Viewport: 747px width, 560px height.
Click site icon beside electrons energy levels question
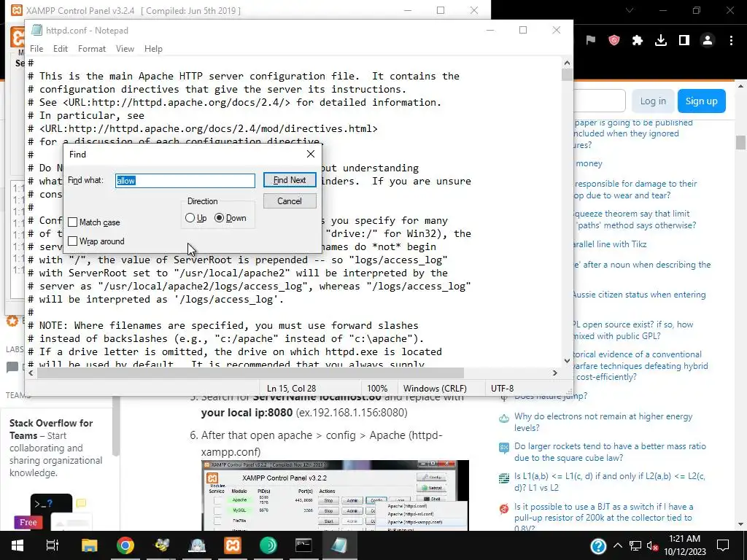504,419
